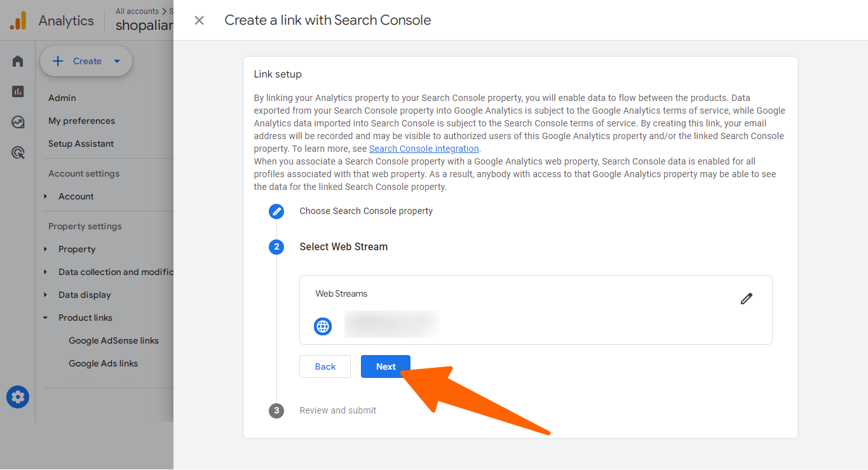Open Google AdSense links menu item
868x470 pixels.
coord(114,340)
